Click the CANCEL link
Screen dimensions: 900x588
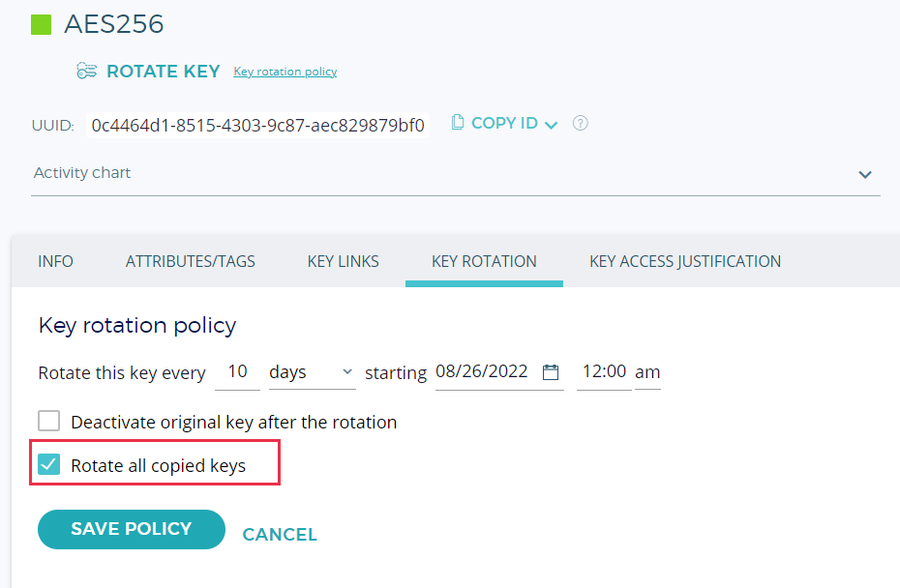280,535
